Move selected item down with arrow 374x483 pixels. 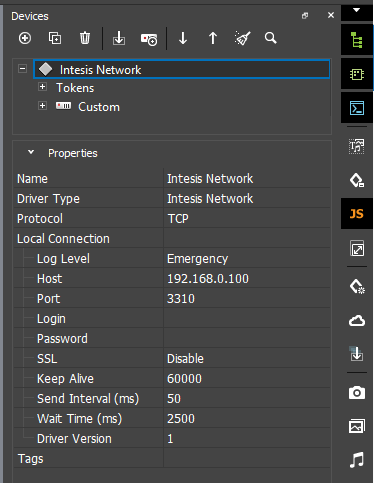click(x=183, y=38)
